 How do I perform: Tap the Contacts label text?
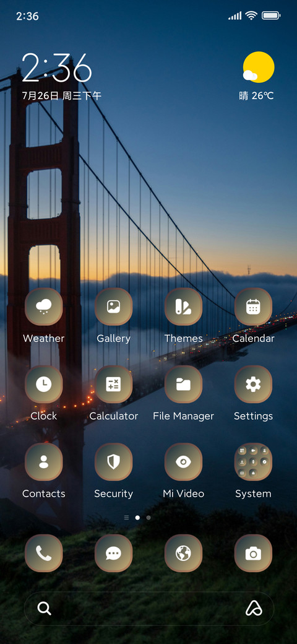click(43, 494)
